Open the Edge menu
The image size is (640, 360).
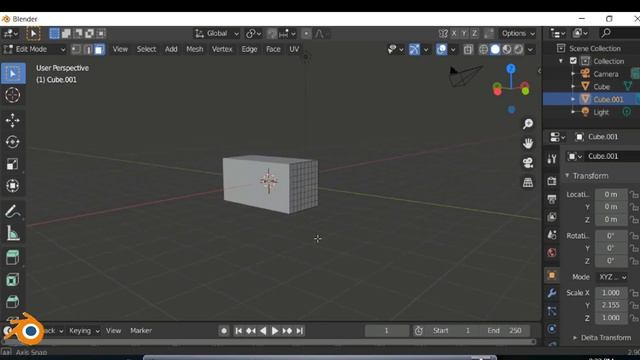[249, 49]
